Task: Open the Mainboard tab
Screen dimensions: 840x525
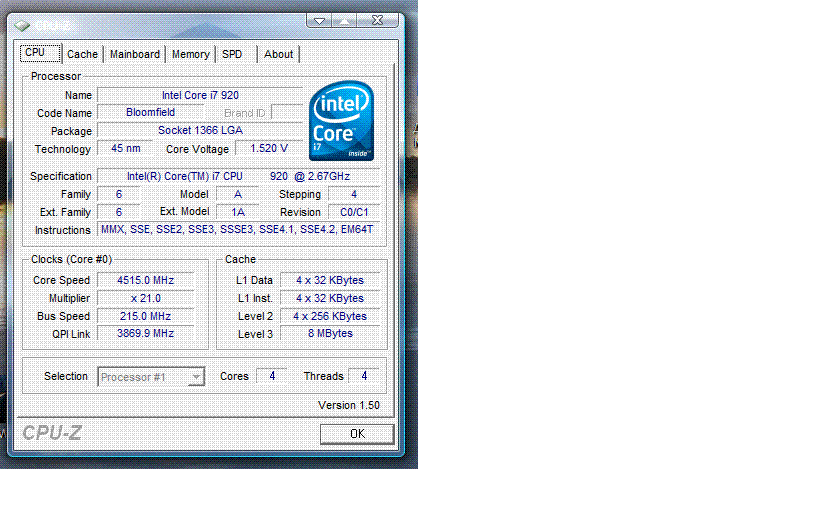Action: click(134, 54)
